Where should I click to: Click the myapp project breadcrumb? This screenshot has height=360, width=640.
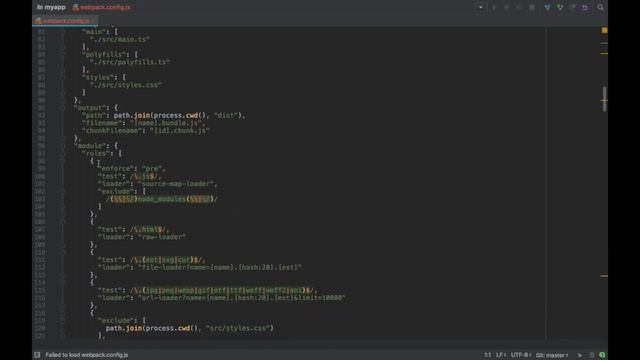pos(51,7)
